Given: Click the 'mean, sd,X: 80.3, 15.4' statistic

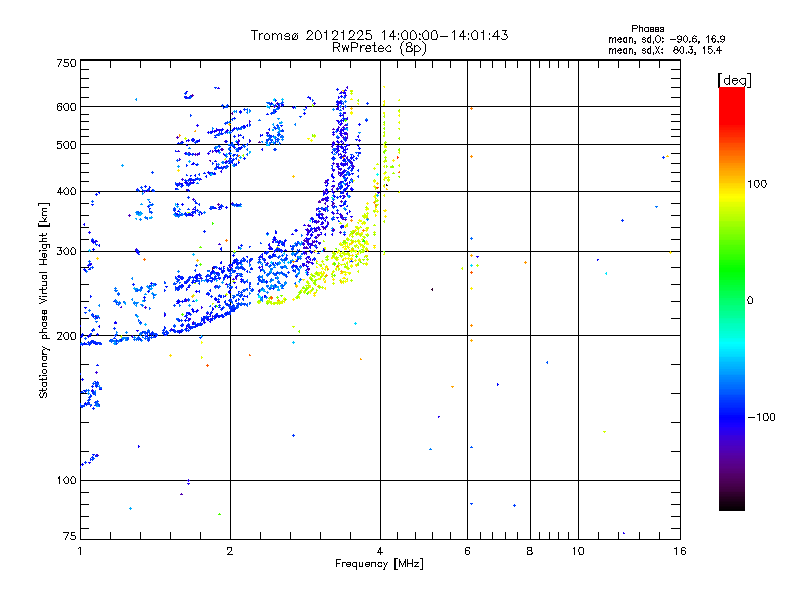Looking at the screenshot, I should pyautogui.click(x=665, y=50).
